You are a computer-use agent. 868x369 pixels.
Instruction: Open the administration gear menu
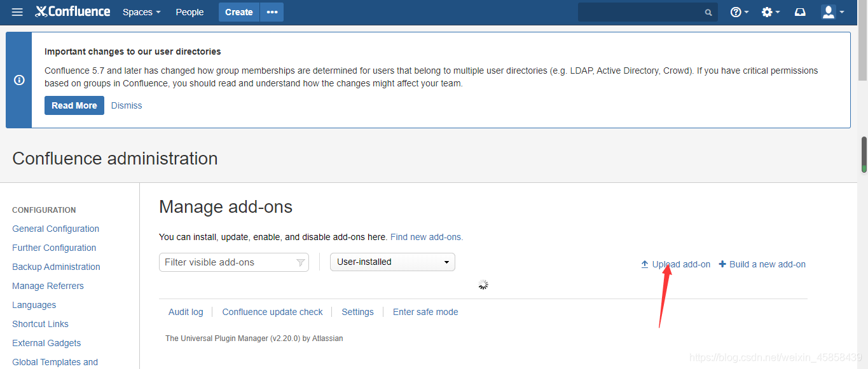coord(771,12)
